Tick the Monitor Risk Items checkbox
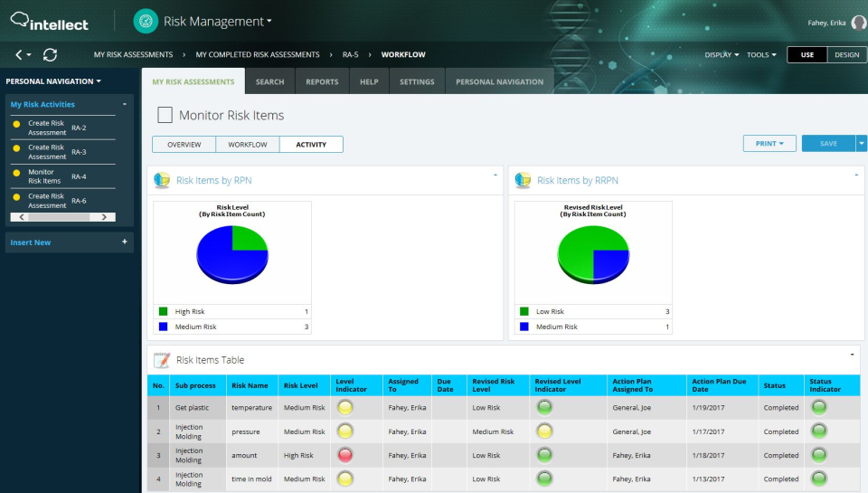The image size is (868, 493). click(165, 115)
